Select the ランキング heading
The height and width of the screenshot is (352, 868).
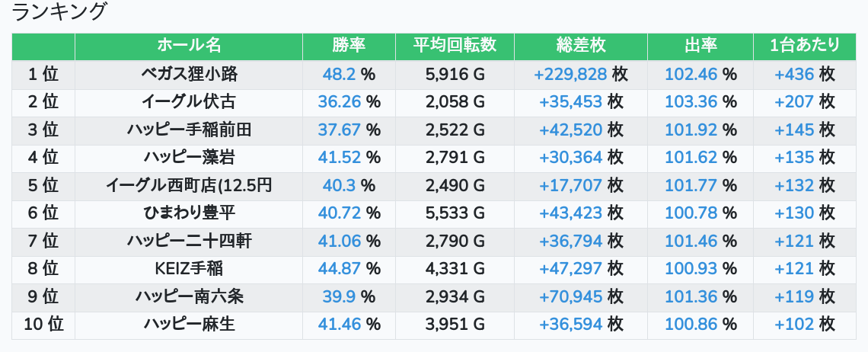(x=59, y=11)
